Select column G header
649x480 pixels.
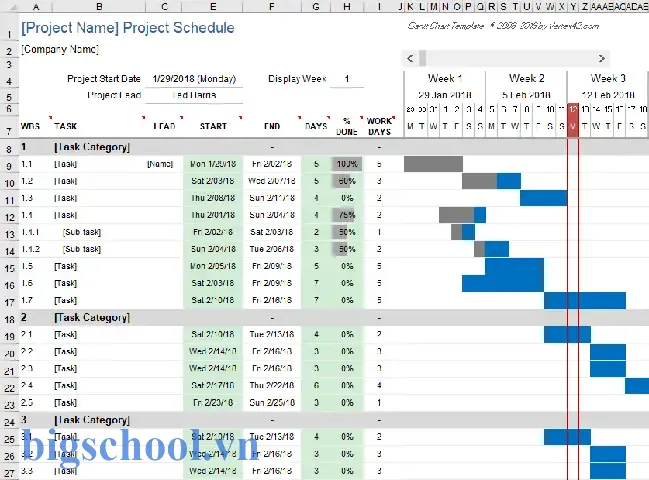pyautogui.click(x=316, y=6)
